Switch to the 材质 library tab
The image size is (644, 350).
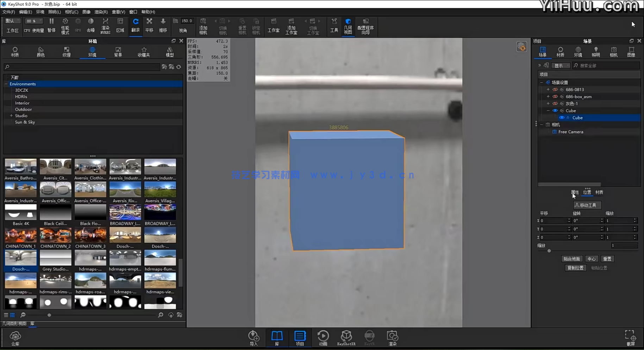[x=15, y=52]
